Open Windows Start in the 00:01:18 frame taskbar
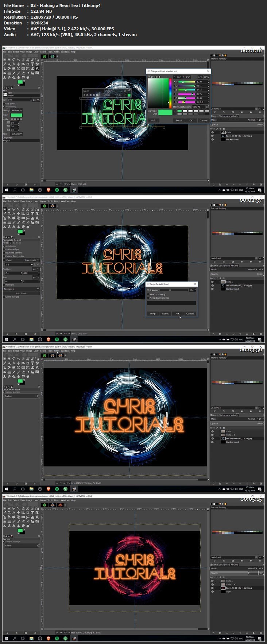 click(x=6, y=190)
